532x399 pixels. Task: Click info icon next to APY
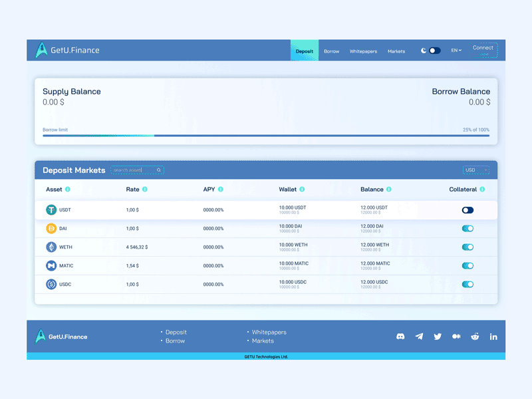pos(221,190)
